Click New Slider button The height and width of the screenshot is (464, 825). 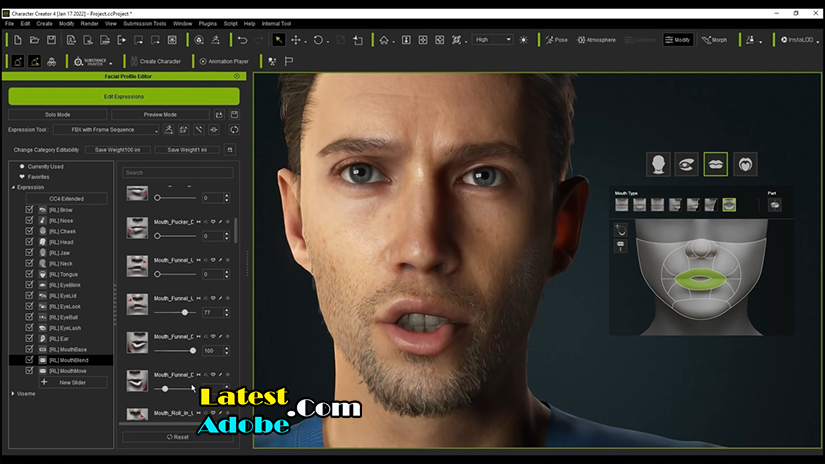(x=72, y=382)
